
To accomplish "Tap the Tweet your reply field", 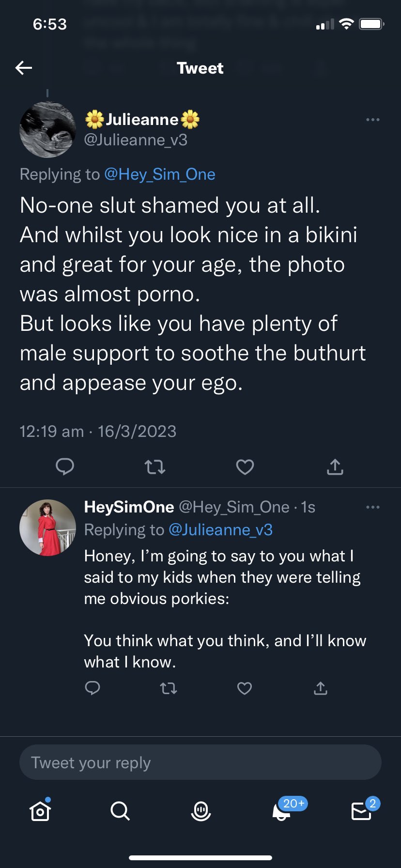I will click(x=200, y=762).
